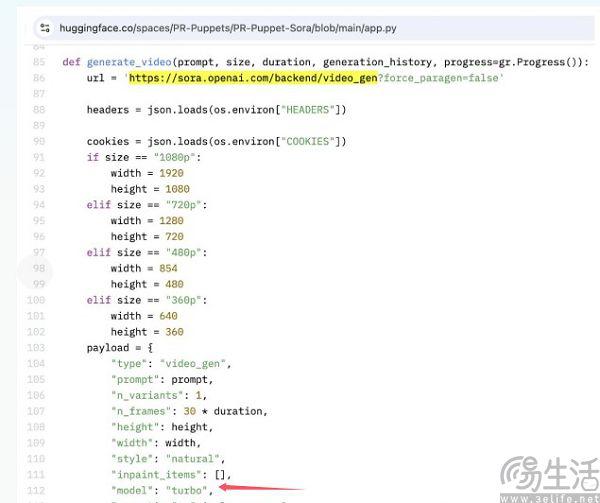
Task: Click 'height = 1080' code line
Action: [150, 189]
